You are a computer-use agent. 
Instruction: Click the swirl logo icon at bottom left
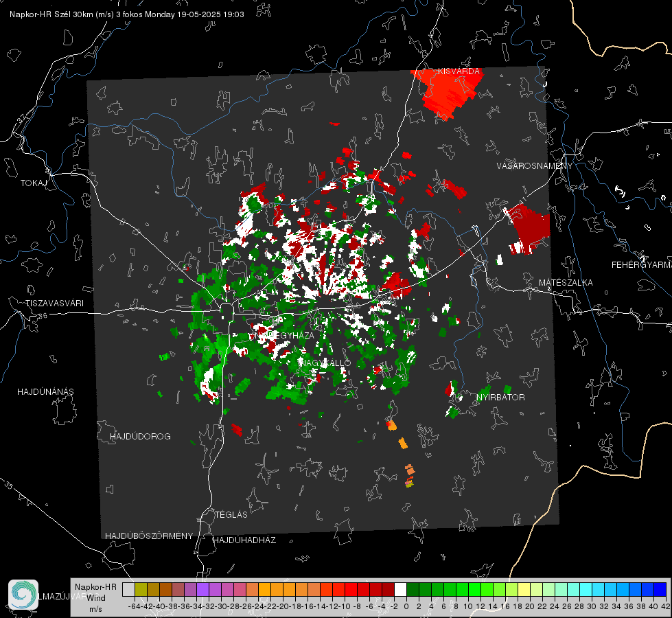click(x=23, y=595)
